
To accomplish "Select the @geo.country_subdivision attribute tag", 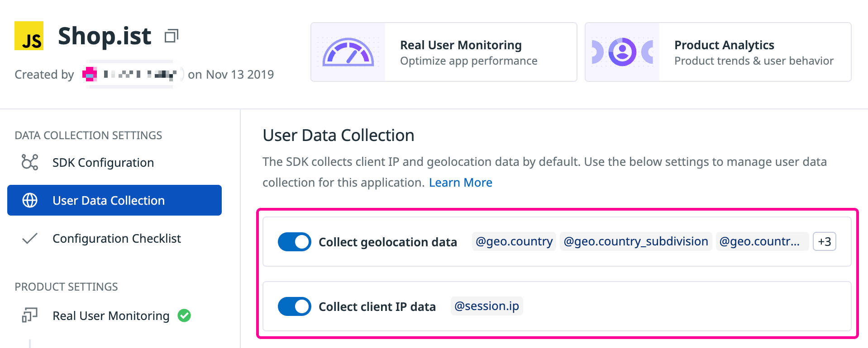I will (x=635, y=242).
